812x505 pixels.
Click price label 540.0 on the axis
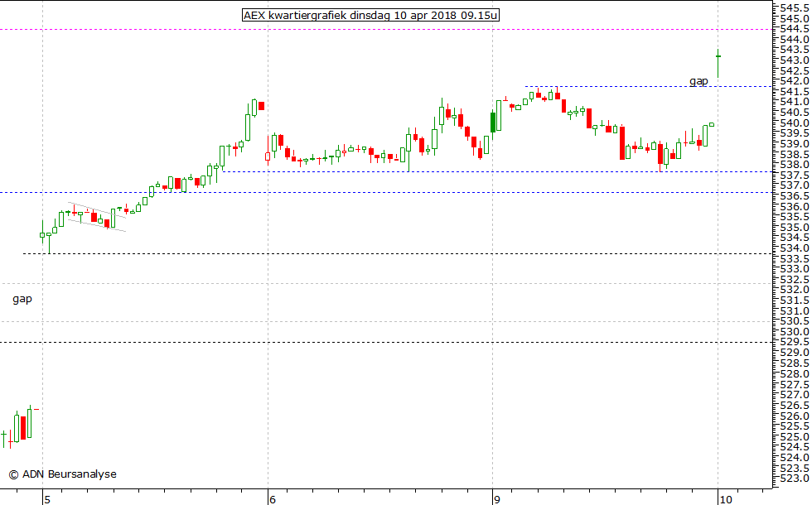795,123
